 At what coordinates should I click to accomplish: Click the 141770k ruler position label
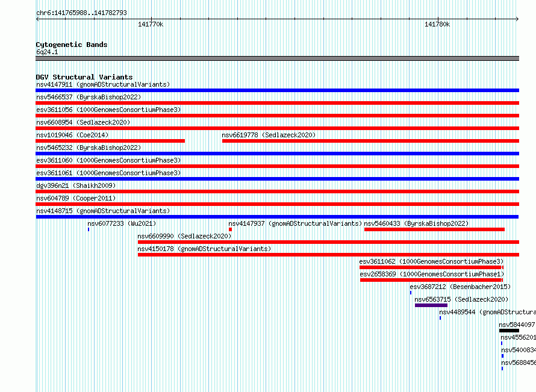151,24
